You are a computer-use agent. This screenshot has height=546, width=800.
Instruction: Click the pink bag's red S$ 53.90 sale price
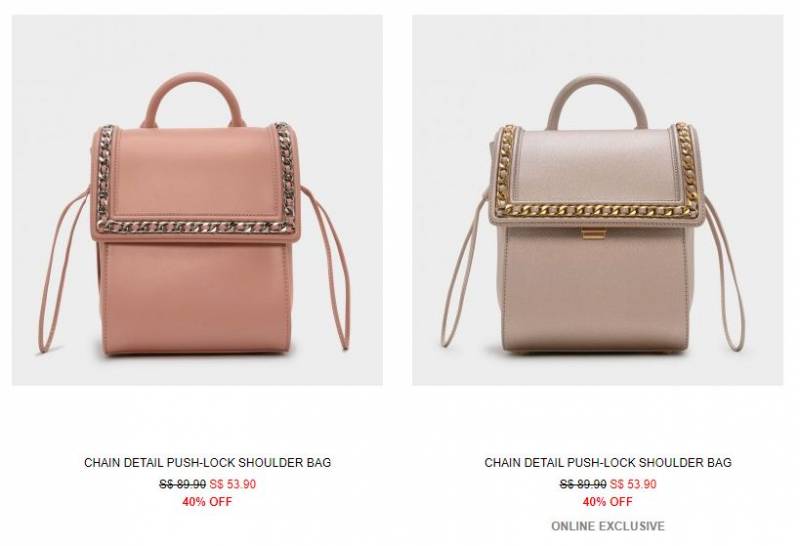233,484
